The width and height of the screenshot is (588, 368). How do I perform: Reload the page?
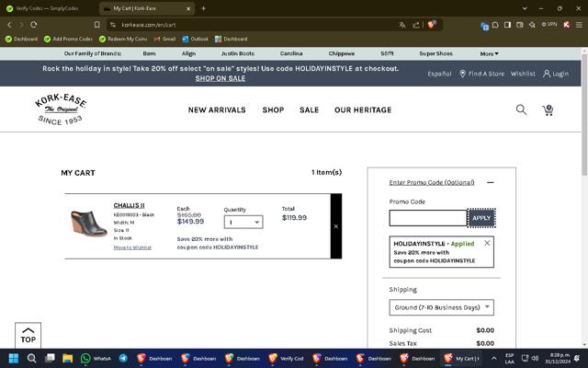[34, 25]
